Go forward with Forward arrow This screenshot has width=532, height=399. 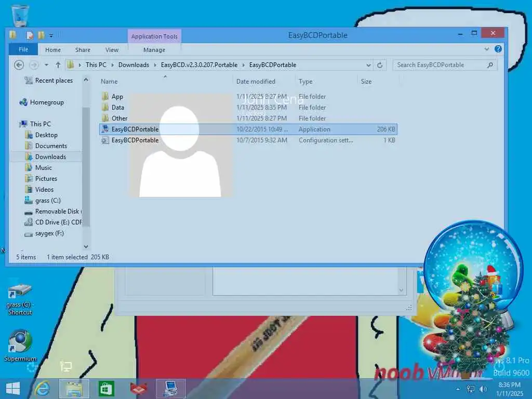click(x=34, y=65)
